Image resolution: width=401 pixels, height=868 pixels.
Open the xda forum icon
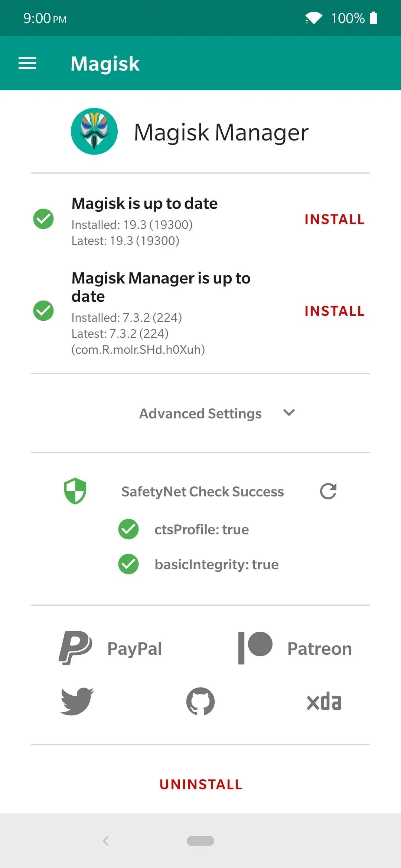[324, 702]
